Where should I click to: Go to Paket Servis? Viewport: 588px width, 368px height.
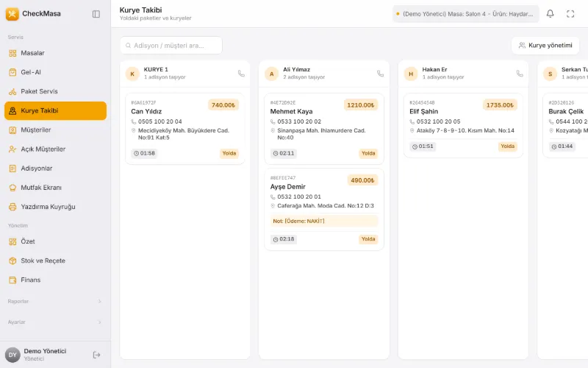pyautogui.click(x=55, y=91)
